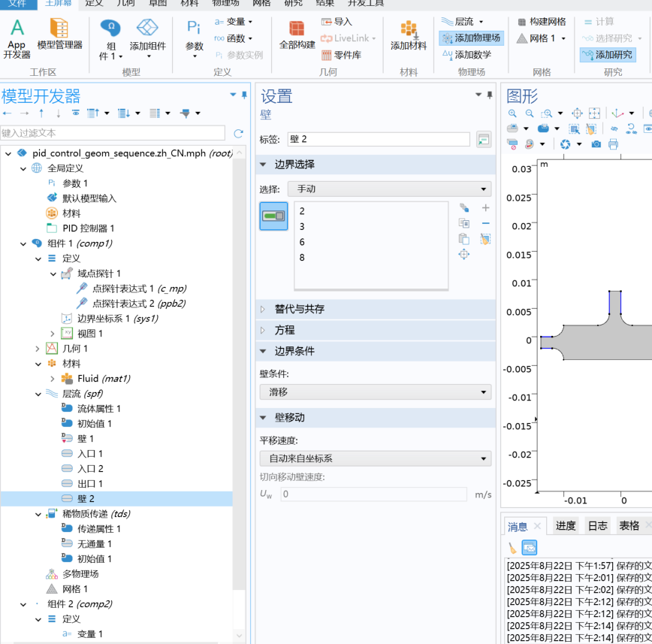Toggle the pin on the Settings panel
The width and height of the screenshot is (652, 644).
489,95
